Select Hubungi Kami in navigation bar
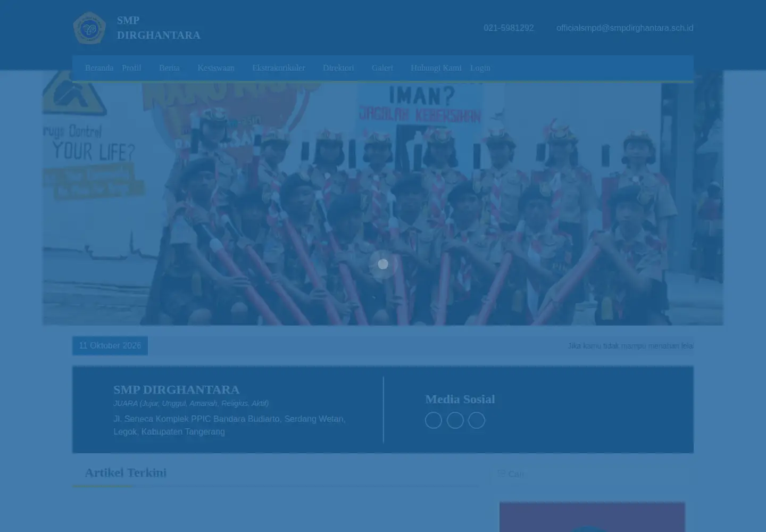The height and width of the screenshot is (532, 766). click(x=436, y=68)
